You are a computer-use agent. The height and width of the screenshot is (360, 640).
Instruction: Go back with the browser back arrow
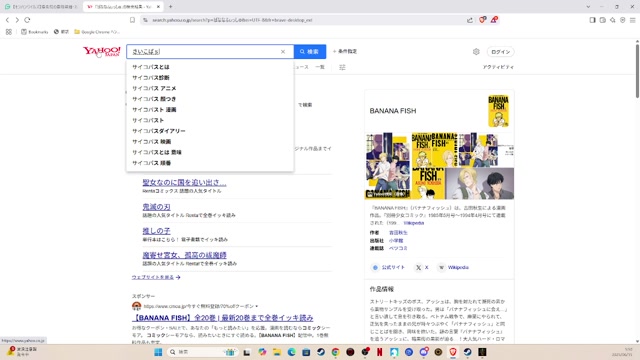coord(7,20)
